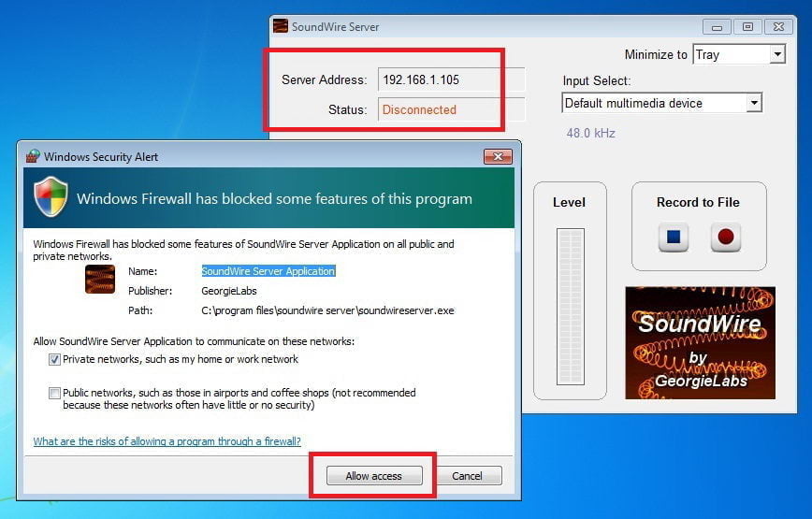Click the GeorgieLabs publisher text
The image size is (812, 519).
pyautogui.click(x=229, y=291)
